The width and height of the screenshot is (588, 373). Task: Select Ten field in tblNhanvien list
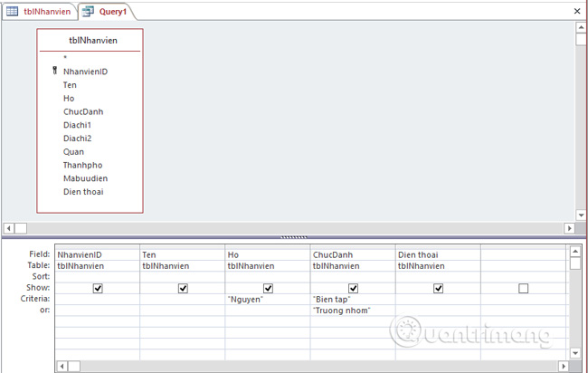(x=70, y=85)
